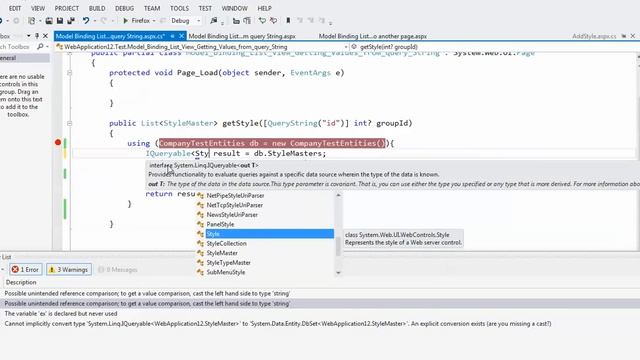Open the getStyle member navigation dropdown
640x360 pixels.
click(494, 47)
